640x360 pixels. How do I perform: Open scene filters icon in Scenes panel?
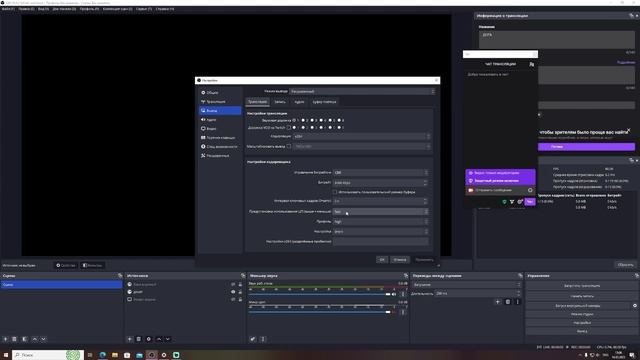point(24,339)
